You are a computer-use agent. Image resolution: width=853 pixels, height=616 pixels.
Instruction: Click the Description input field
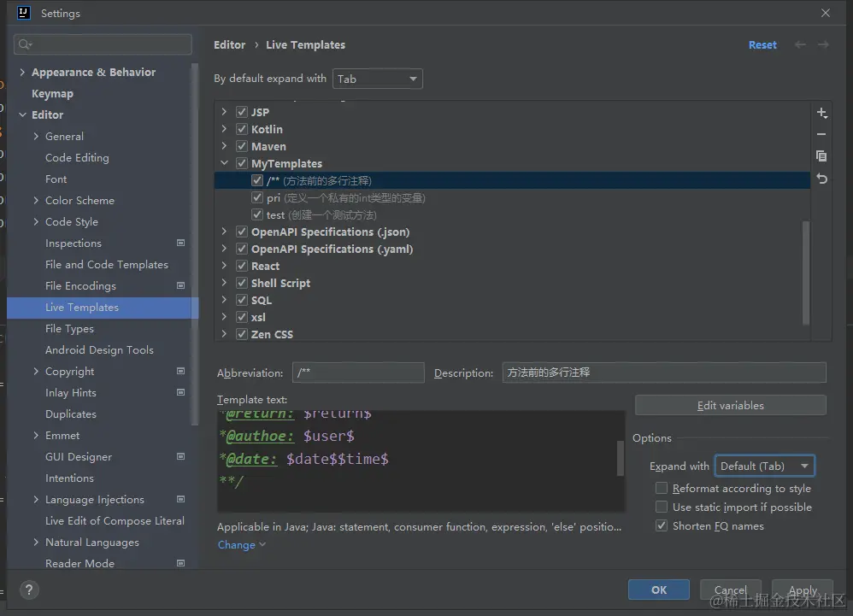[664, 373]
